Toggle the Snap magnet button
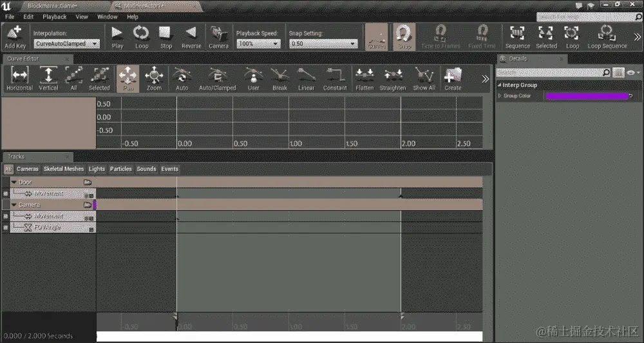The width and height of the screenshot is (644, 343). (404, 37)
